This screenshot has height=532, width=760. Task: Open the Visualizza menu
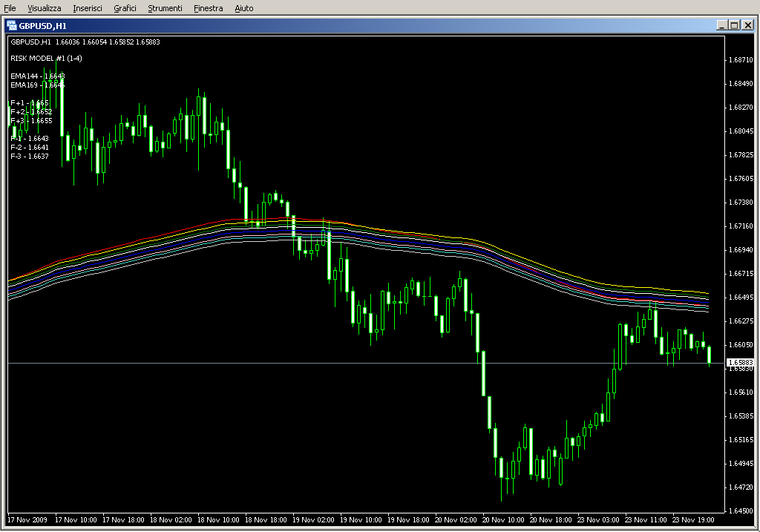pos(44,8)
